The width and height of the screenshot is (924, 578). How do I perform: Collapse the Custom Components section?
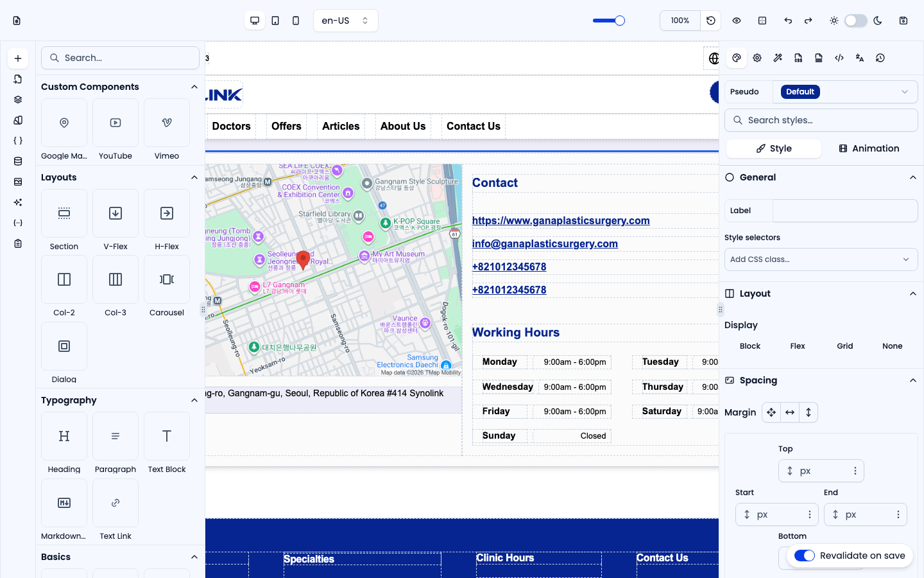click(x=194, y=87)
